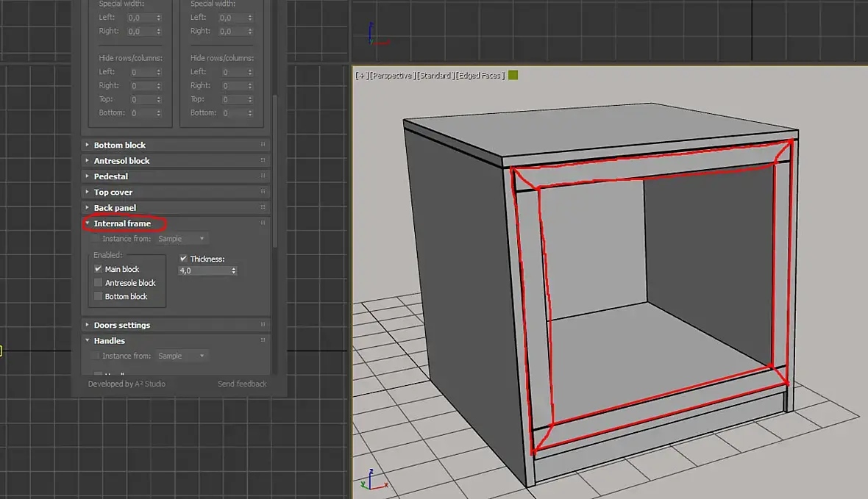Expand the Antresol block rollout
Viewport: 868px width, 499px height.
click(x=121, y=161)
